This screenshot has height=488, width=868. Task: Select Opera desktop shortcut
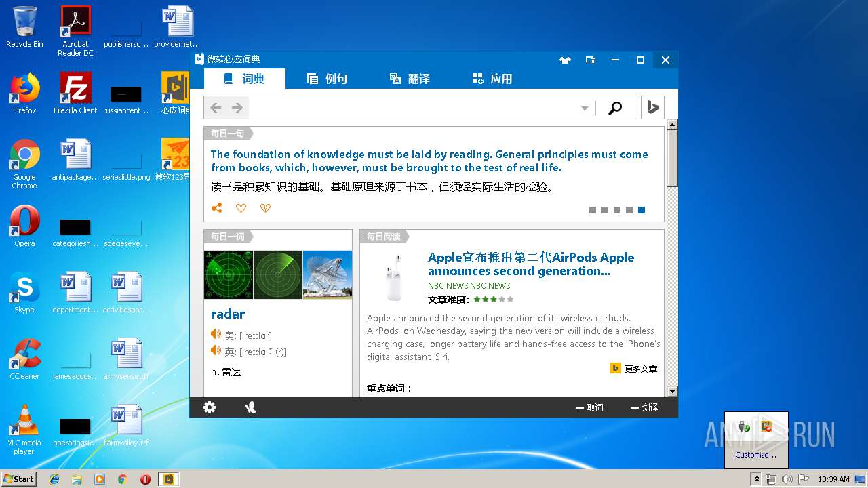pos(24,226)
